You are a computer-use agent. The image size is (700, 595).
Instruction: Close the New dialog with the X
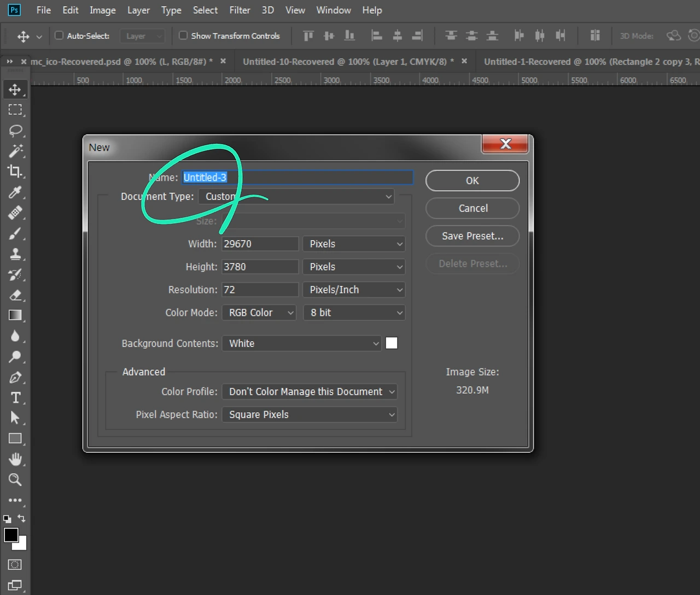point(505,144)
